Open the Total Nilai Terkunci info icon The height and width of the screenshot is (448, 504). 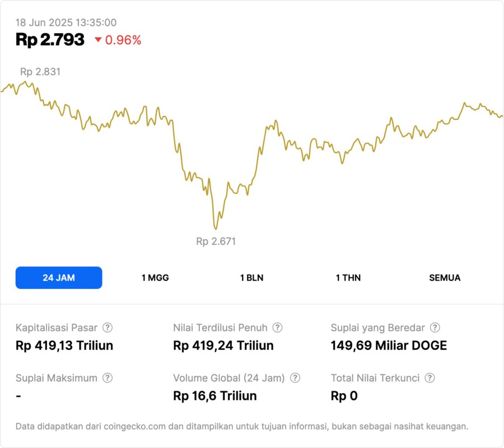tap(430, 378)
